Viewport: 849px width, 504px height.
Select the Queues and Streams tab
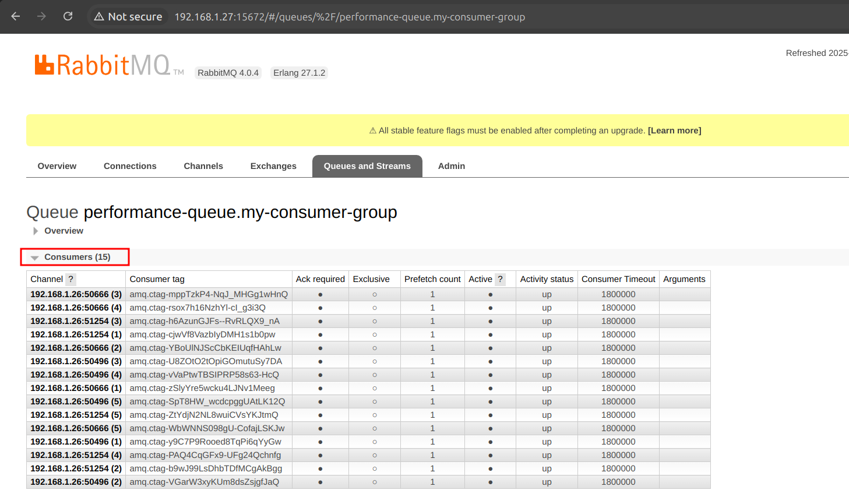click(x=367, y=166)
